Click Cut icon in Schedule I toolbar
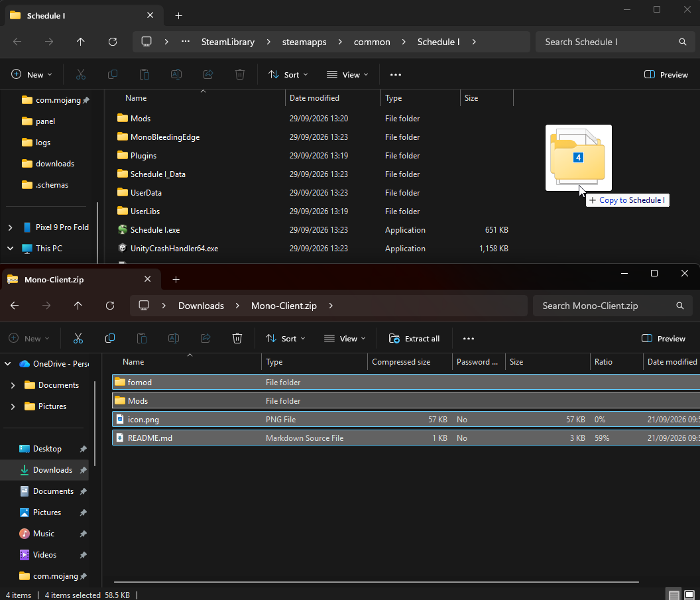This screenshot has width=700, height=600. pyautogui.click(x=81, y=74)
